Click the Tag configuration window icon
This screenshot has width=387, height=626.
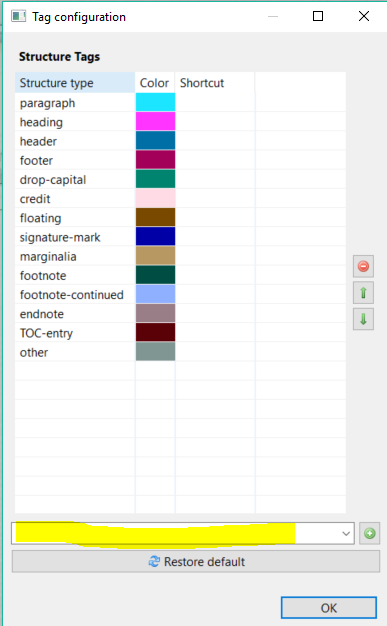tap(18, 16)
